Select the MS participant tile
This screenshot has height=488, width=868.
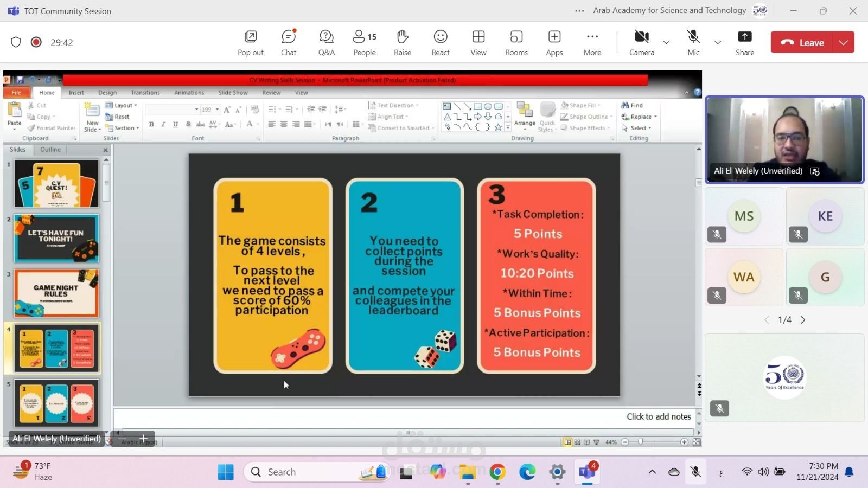(744, 216)
